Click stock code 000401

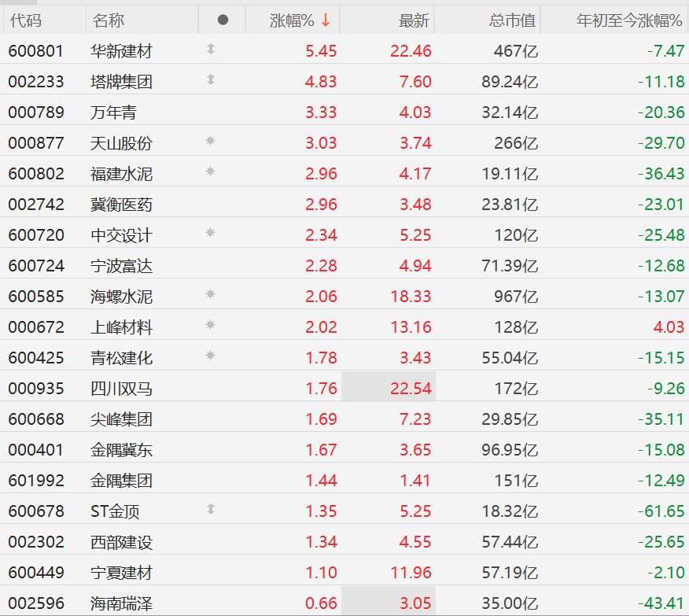(36, 450)
